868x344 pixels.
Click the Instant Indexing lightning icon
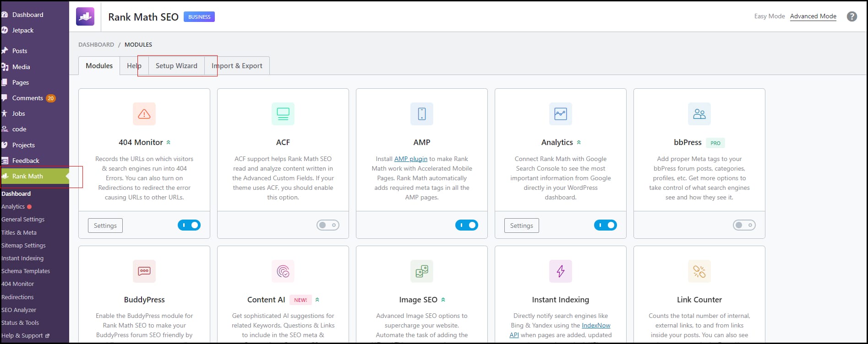click(560, 271)
